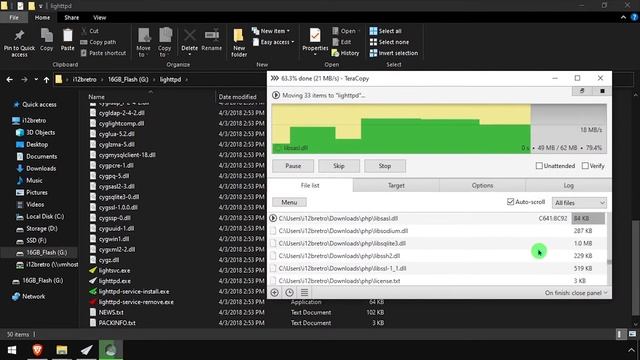Open Network in navigation pane
The height and width of the screenshot is (360, 640).
point(33,297)
